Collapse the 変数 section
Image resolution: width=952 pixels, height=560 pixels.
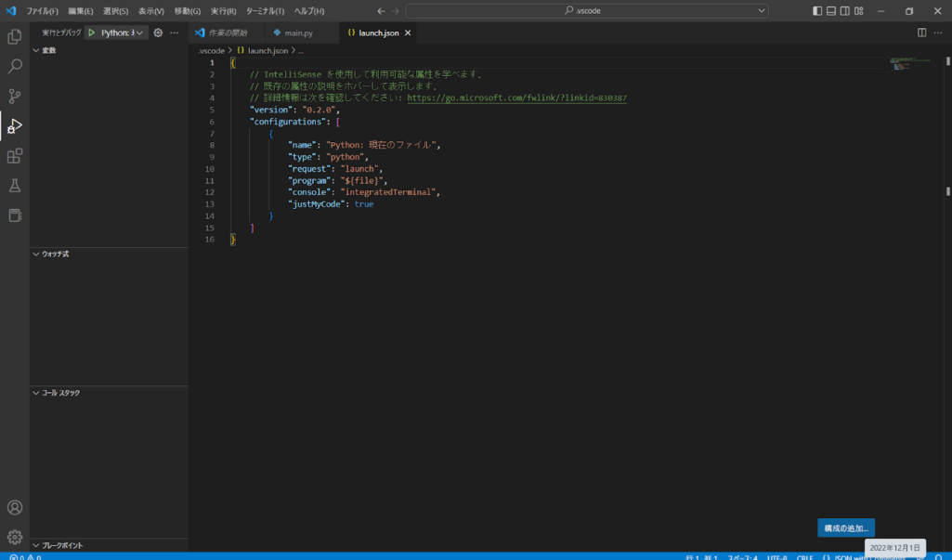point(110,50)
